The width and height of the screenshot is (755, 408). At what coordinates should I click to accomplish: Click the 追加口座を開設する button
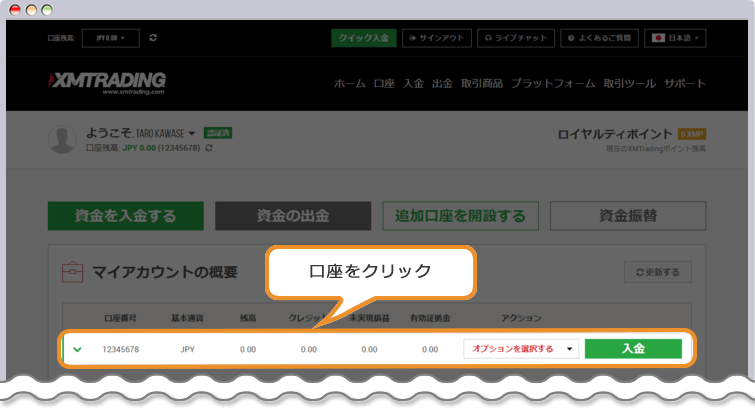[460, 216]
